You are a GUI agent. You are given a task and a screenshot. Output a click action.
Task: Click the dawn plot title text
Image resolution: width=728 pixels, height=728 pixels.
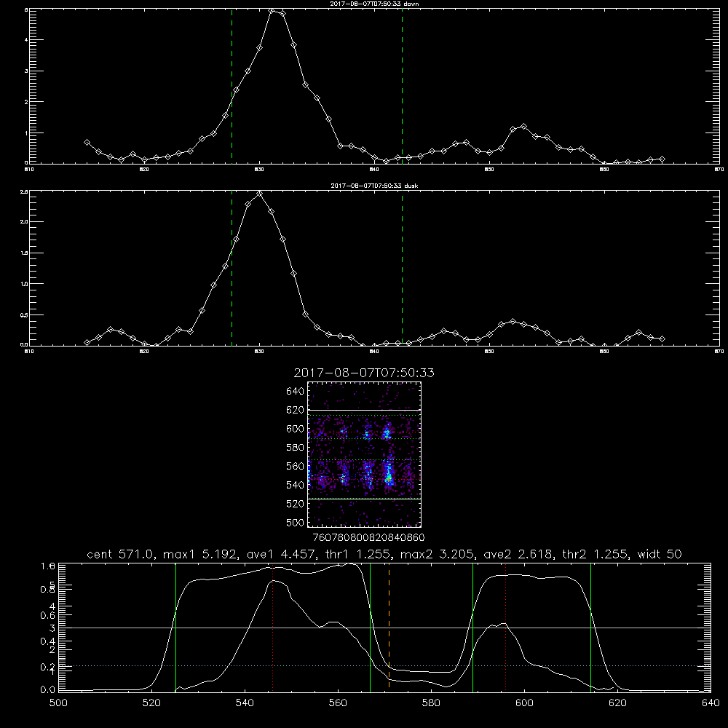pos(375,4)
